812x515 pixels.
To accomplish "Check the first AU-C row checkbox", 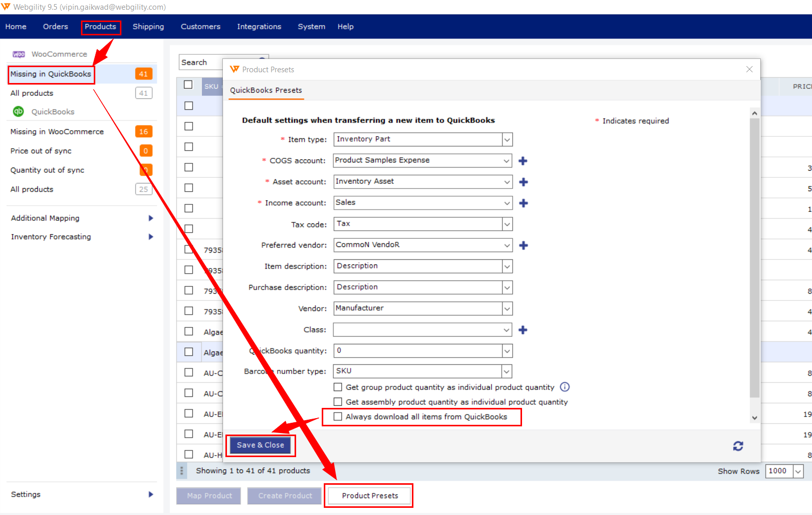I will 189,373.
